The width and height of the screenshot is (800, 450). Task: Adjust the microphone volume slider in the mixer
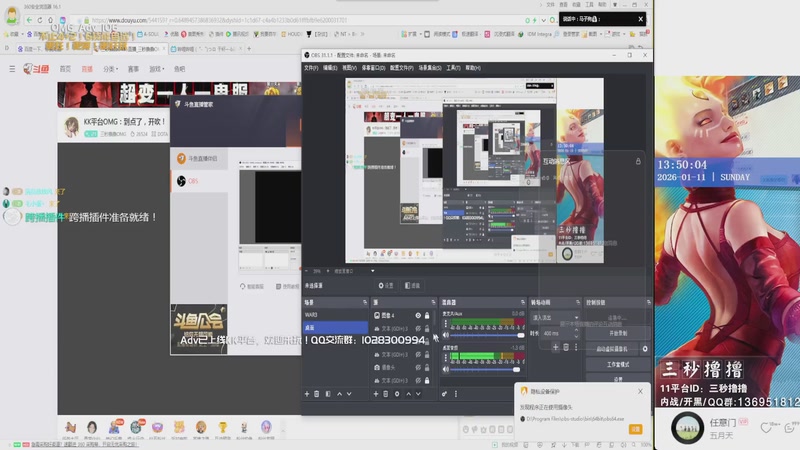487,335
